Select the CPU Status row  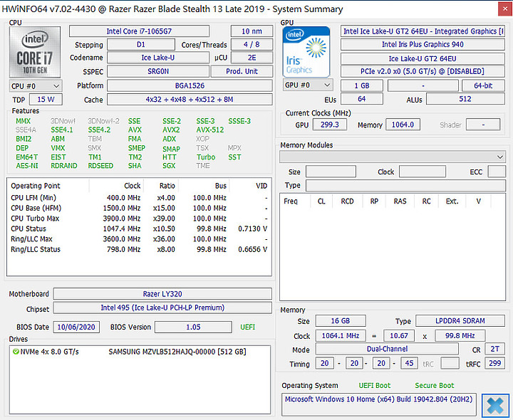(x=139, y=229)
